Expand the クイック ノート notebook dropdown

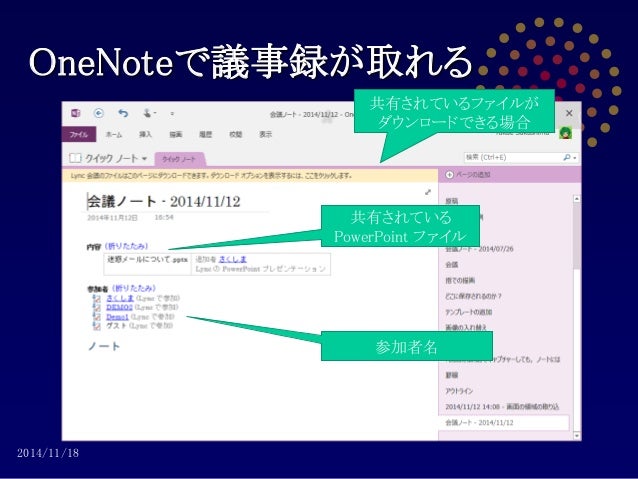(x=144, y=159)
